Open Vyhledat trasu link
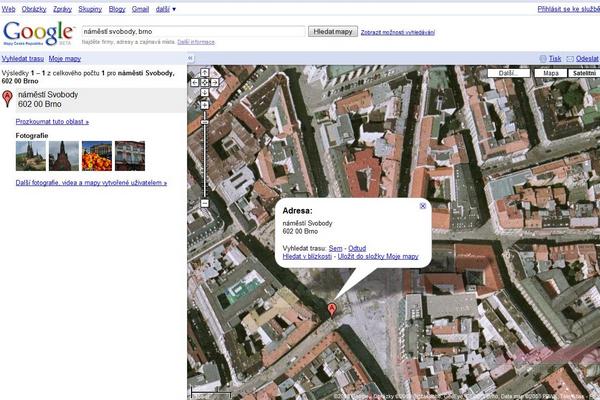Screen dimensions: 600x400 click(x=23, y=59)
